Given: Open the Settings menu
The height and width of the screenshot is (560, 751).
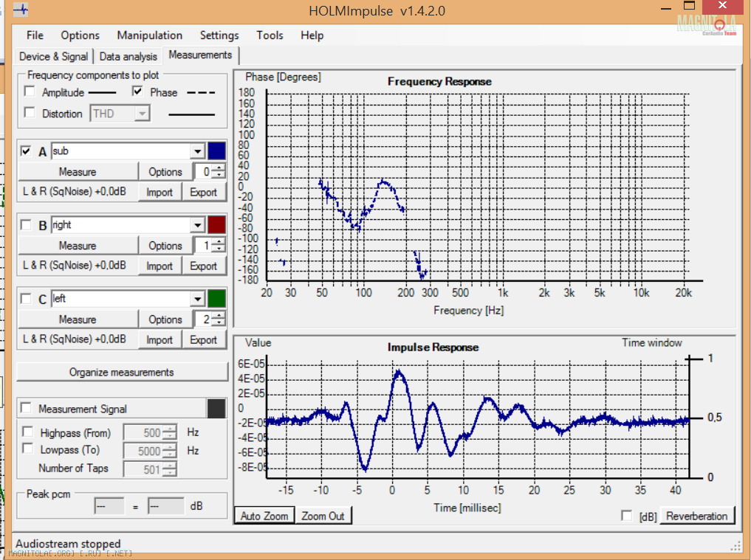Looking at the screenshot, I should click(x=219, y=35).
